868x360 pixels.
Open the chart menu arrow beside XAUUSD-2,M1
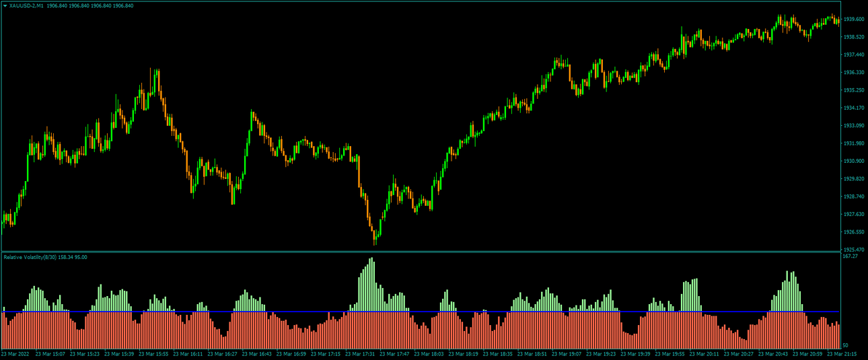5,5
